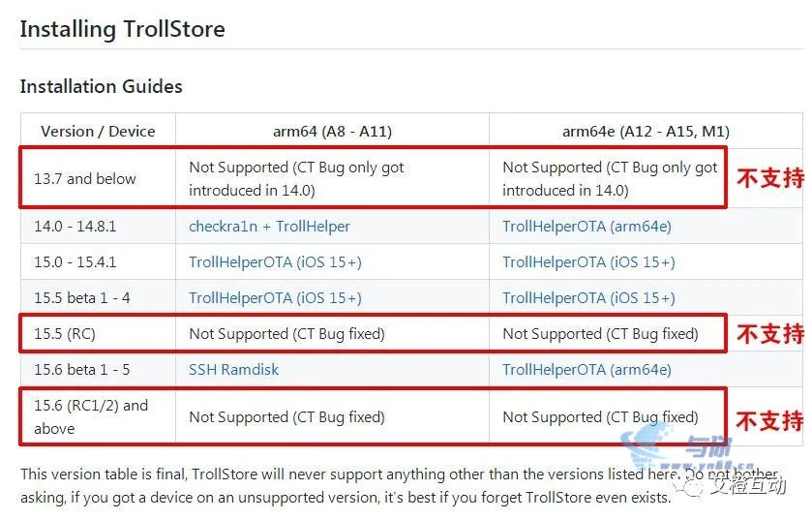Click the 15.6 (RC1/2) and above cell

(91, 417)
